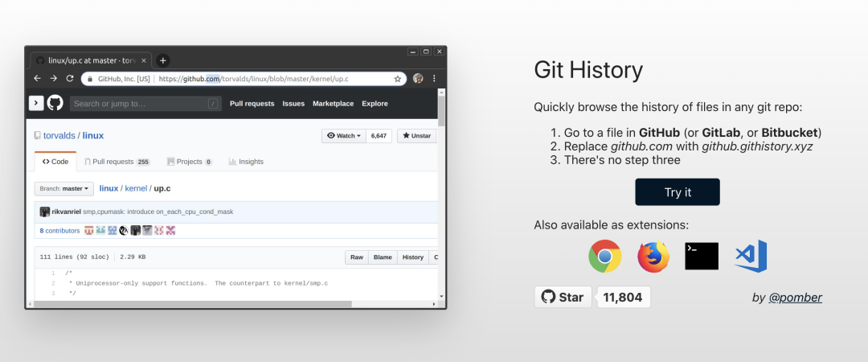Open the Firefox add-on icon
This screenshot has width=868, height=362.
(x=653, y=257)
